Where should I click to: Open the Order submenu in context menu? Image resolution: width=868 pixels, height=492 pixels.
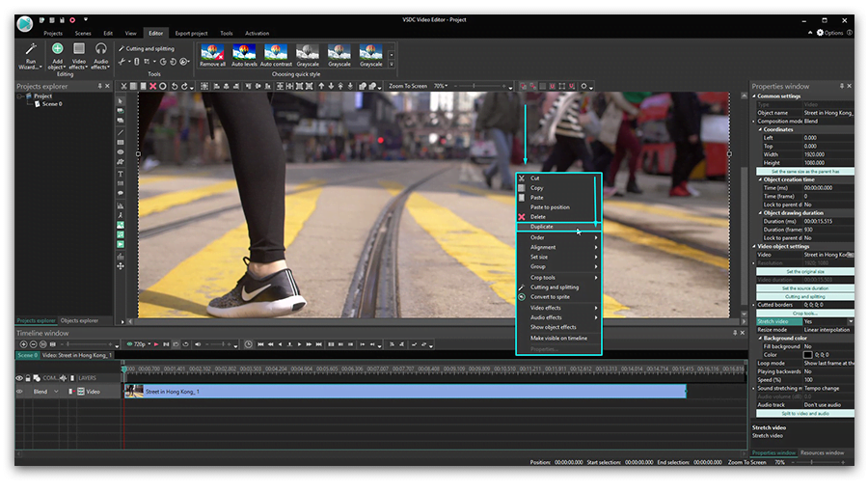pos(559,237)
